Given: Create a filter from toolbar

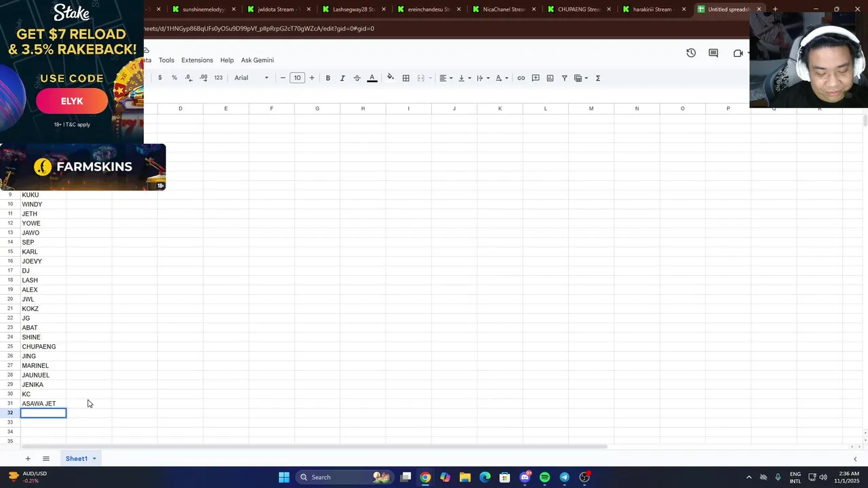Looking at the screenshot, I should 564,78.
